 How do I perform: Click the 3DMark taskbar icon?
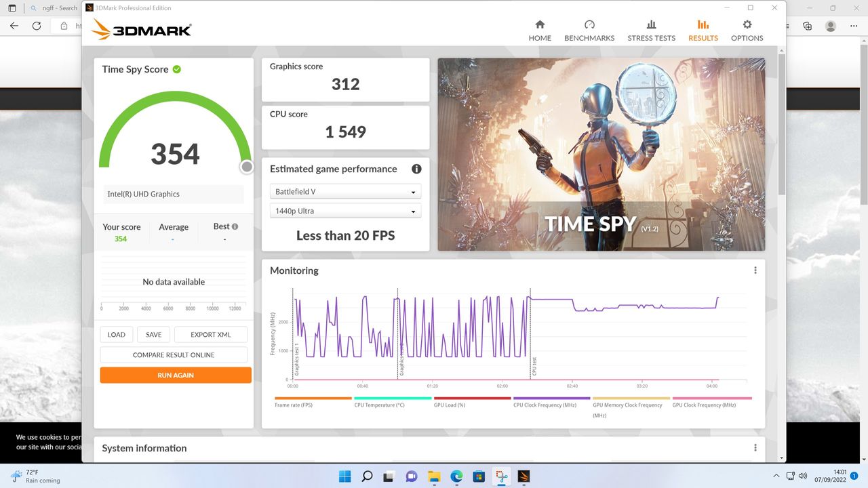[x=524, y=476]
